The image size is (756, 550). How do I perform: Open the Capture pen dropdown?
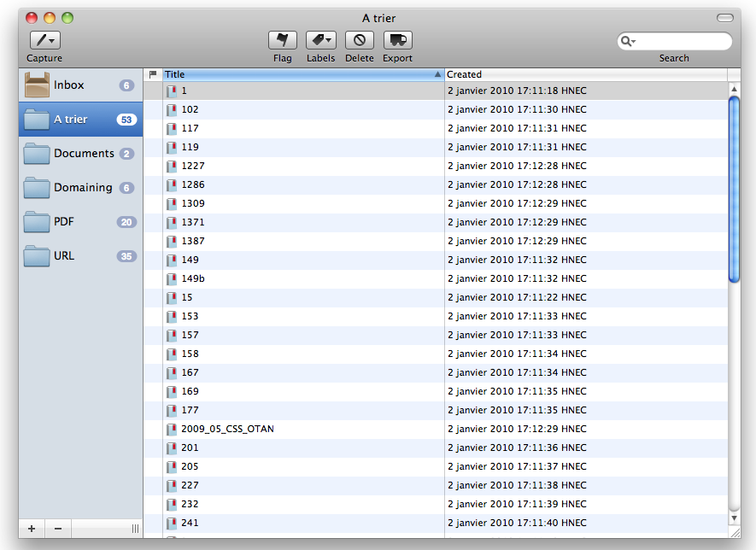coord(44,40)
